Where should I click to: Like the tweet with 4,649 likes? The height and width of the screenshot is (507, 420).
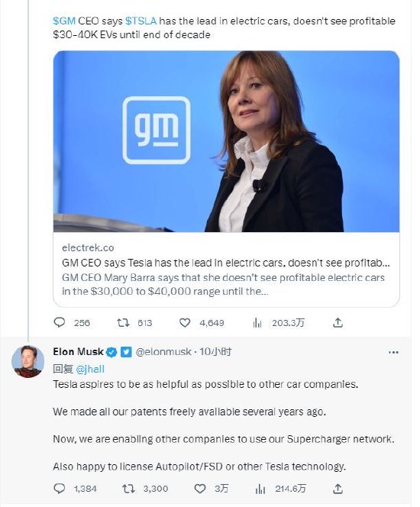click(x=185, y=322)
